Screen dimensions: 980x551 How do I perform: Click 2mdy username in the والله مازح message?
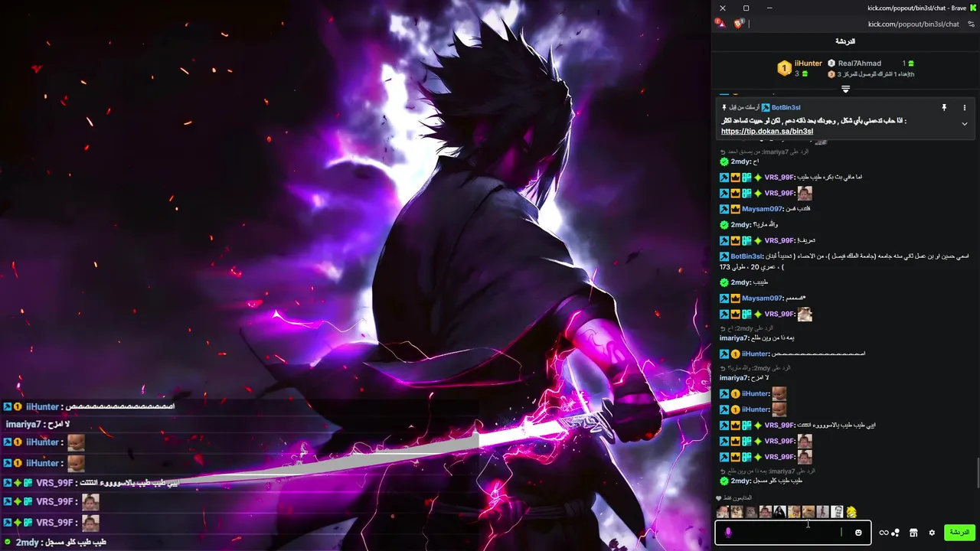pyautogui.click(x=740, y=225)
